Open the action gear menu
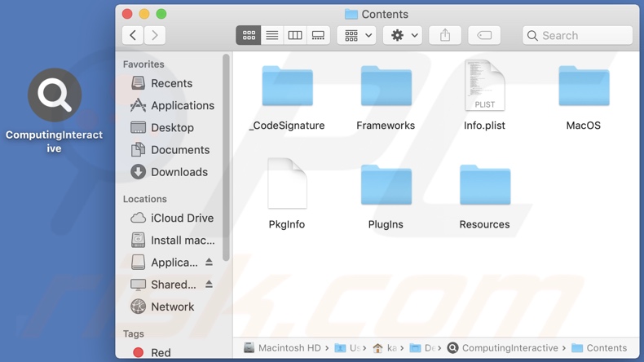Viewport: 644px width, 362px height. pos(403,35)
